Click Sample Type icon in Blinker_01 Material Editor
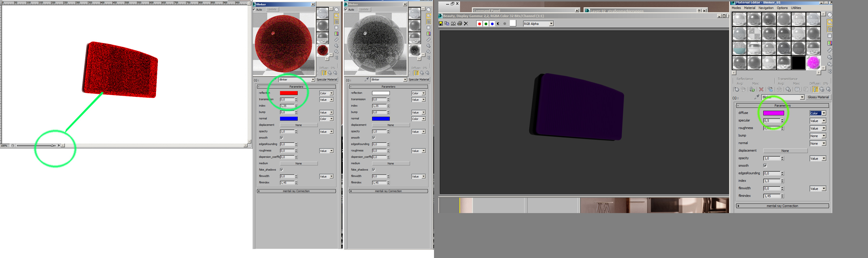 pos(830,15)
